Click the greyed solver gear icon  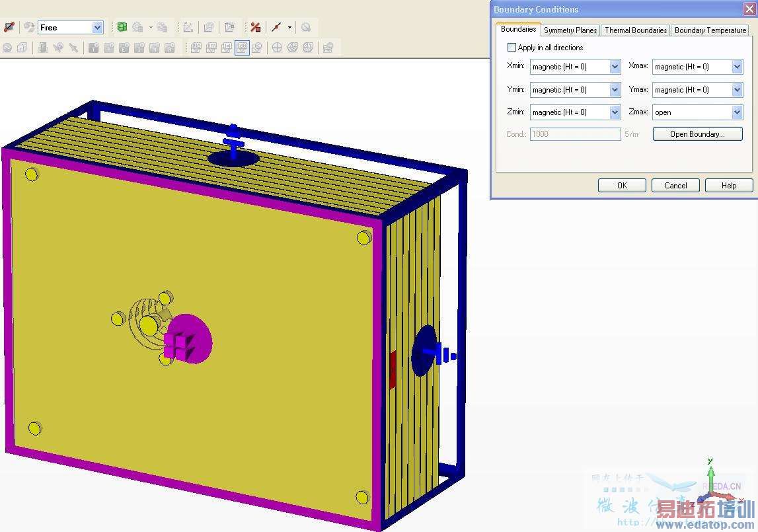[x=137, y=27]
